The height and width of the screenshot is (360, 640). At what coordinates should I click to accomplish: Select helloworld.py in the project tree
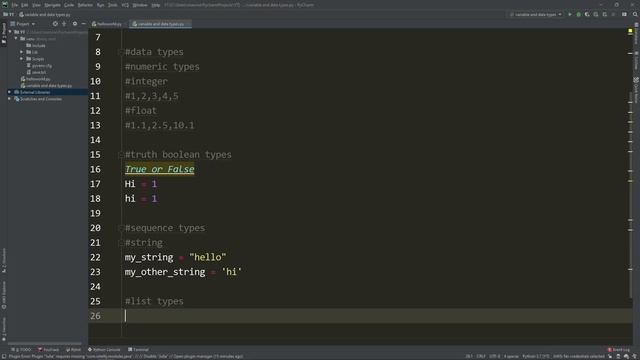36,79
